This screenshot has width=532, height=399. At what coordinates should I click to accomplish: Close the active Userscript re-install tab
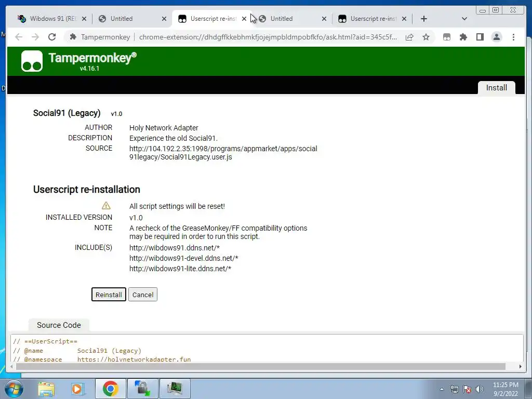[x=244, y=19]
